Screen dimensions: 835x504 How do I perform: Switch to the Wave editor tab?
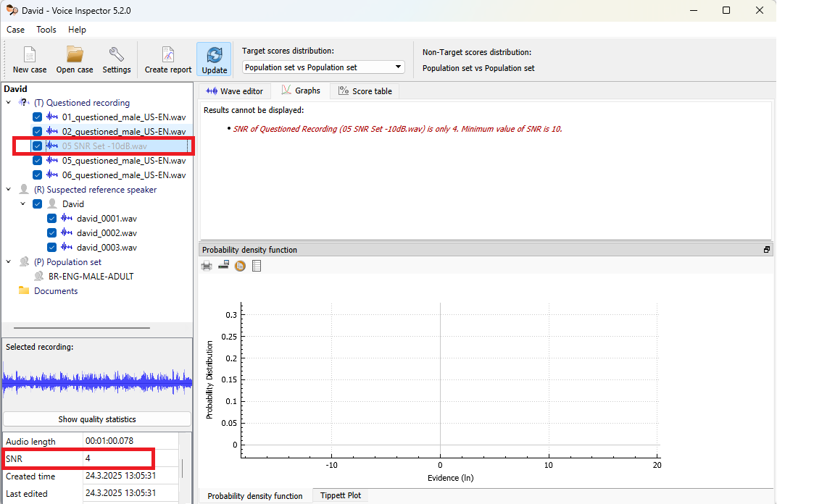click(x=235, y=91)
